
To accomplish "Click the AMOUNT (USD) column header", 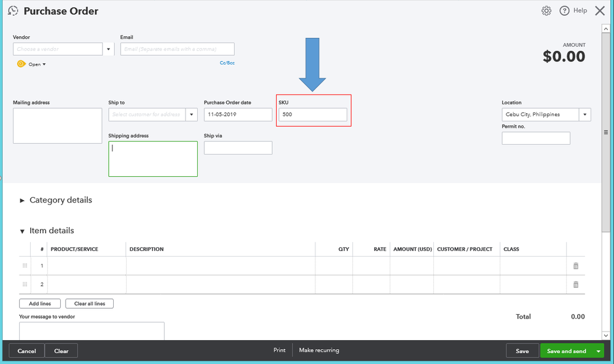I will (412, 249).
